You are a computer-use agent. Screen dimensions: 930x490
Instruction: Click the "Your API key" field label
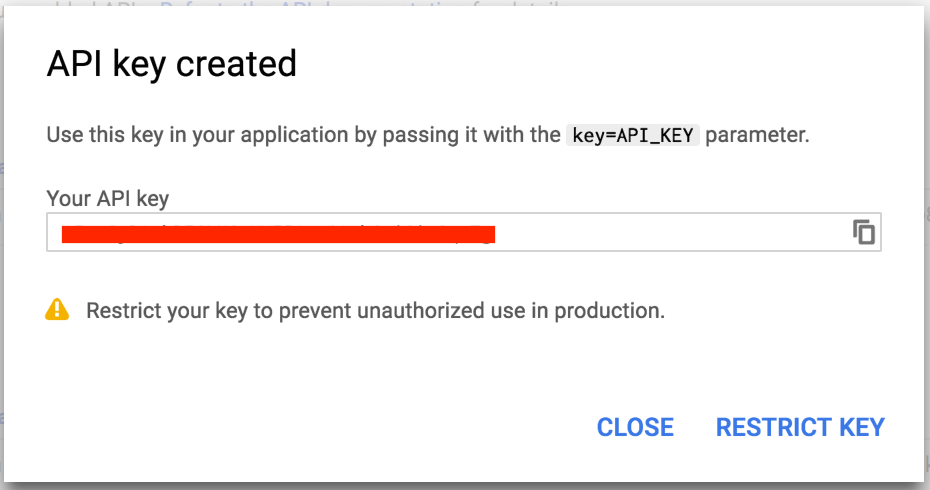107,198
